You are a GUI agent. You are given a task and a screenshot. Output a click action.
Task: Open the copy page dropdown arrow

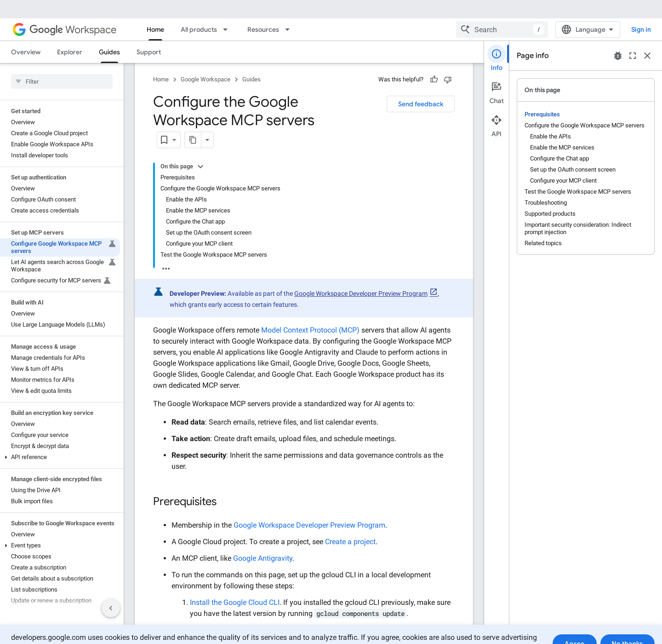[x=207, y=140]
